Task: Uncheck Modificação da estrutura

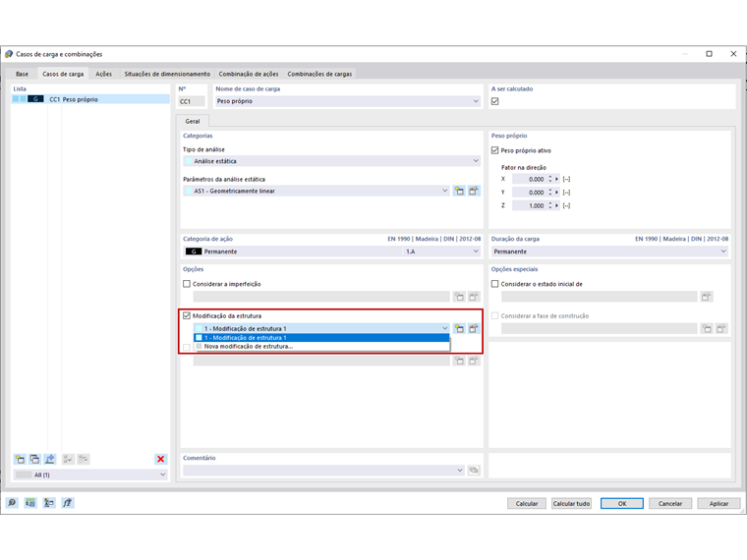Action: tap(187, 315)
